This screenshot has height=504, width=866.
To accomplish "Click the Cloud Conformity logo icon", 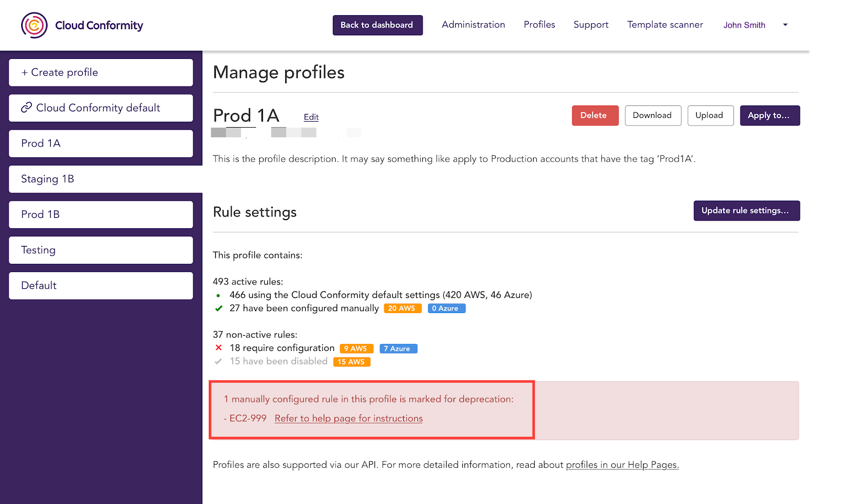I will click(x=34, y=25).
